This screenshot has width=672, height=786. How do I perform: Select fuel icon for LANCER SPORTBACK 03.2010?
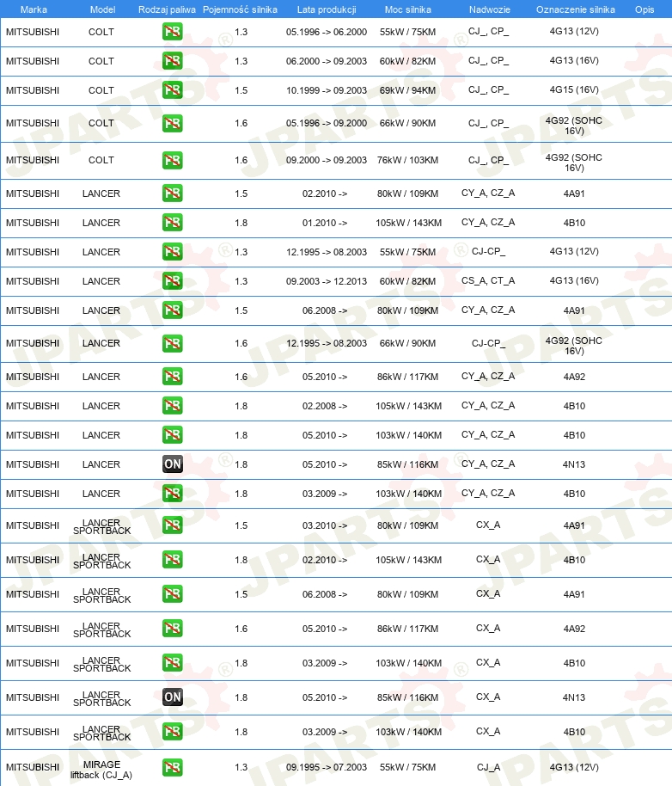pos(172,525)
